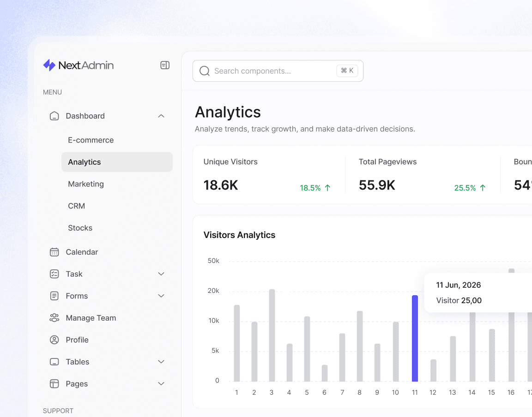Click the Visitors Analytics chart title
Screen dimensions: 532x417
coord(239,235)
